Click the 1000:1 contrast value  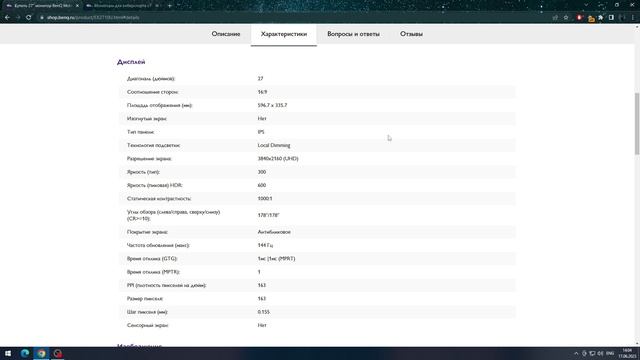point(265,198)
